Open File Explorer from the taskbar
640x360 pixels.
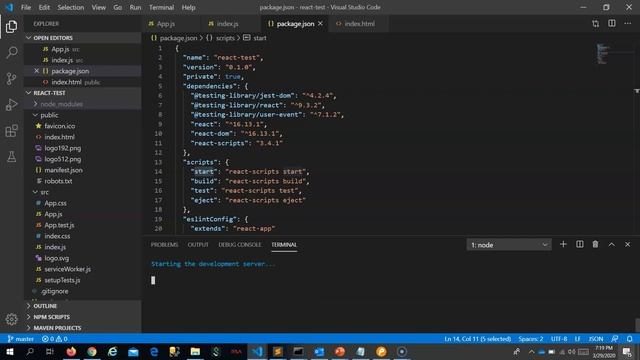pos(195,351)
